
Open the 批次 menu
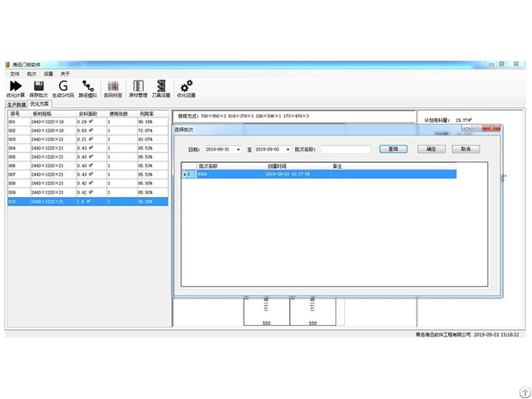pyautogui.click(x=32, y=74)
